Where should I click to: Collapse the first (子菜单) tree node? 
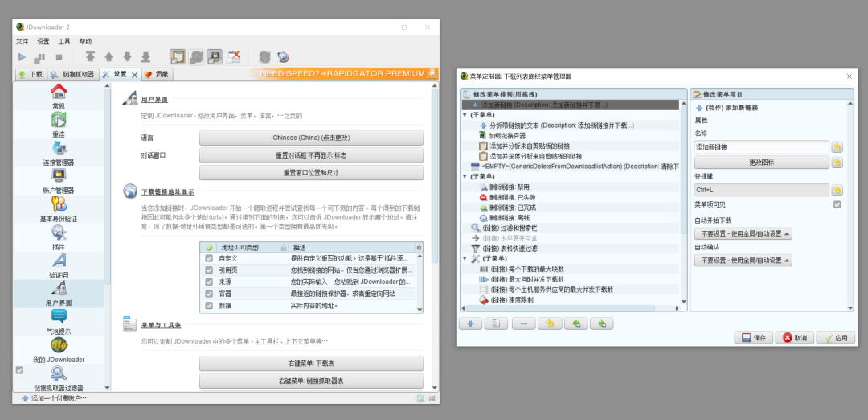465,115
